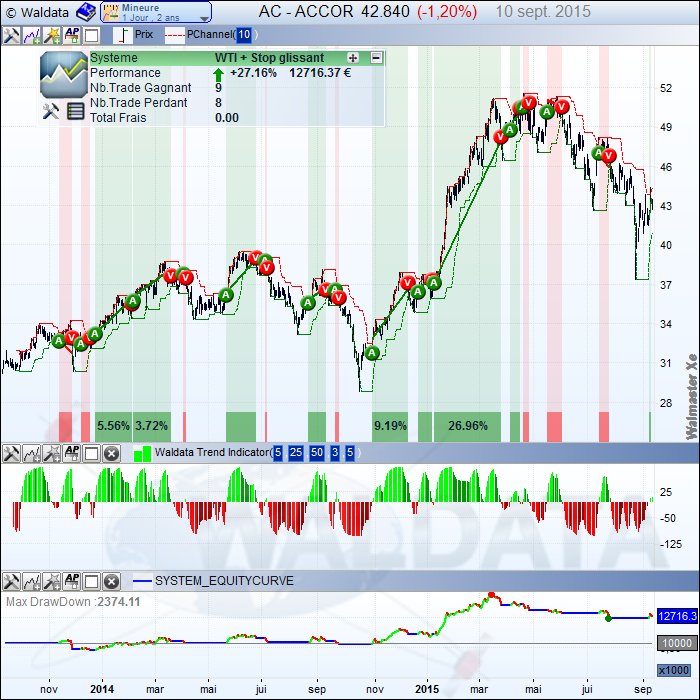Viewport: 700px width, 700px height.
Task: Add a curve in Equity Curve toolbar
Action: [x=32, y=582]
